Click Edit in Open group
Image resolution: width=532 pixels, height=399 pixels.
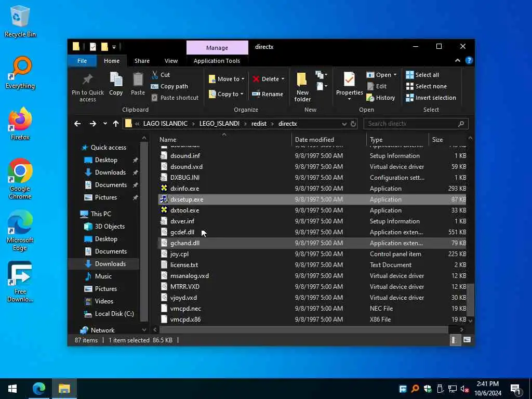[377, 86]
